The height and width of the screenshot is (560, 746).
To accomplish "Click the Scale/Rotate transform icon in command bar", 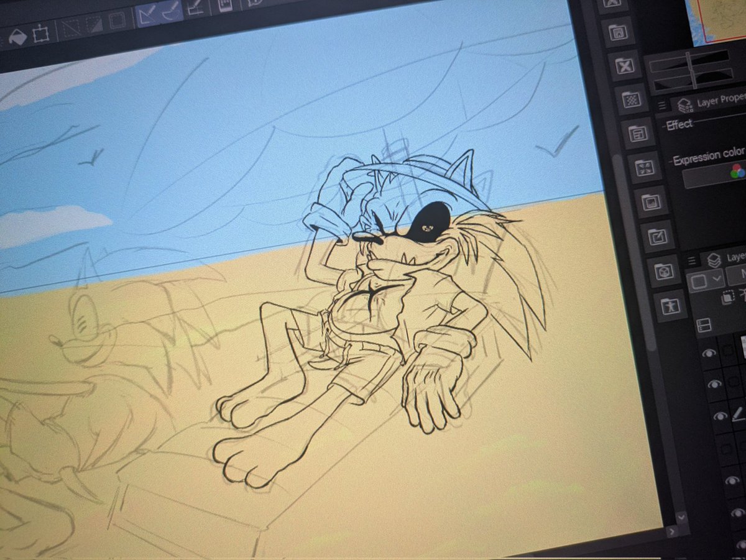I will pos(40,33).
